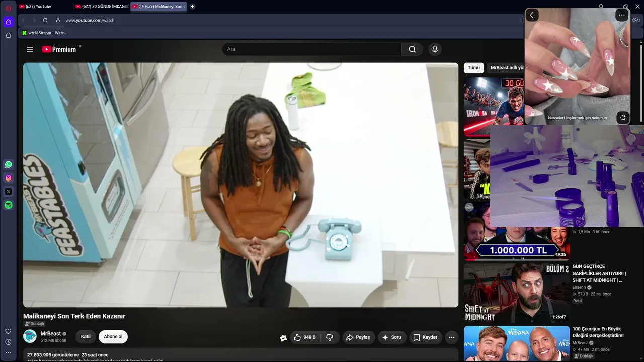Screen dimensions: 644x362
Task: Click the icon left of the like button
Action: [x=283, y=338]
